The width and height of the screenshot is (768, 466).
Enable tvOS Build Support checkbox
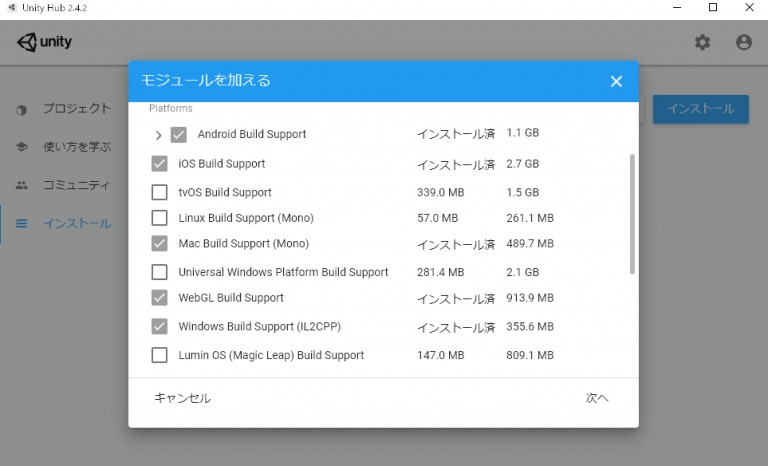click(159, 192)
